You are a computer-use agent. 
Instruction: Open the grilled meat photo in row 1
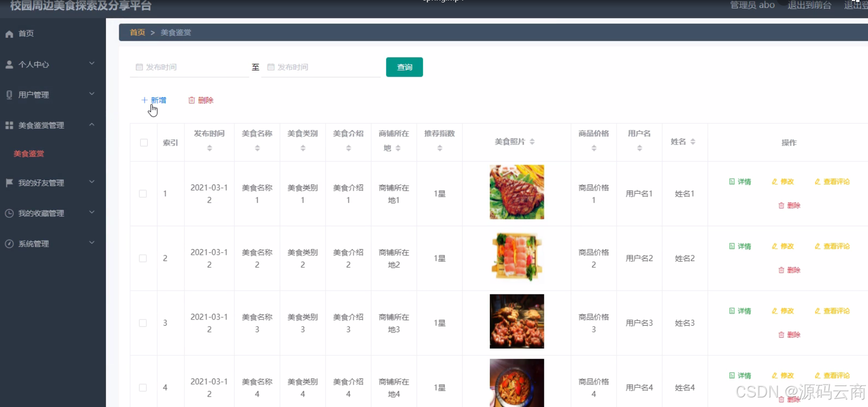(x=517, y=192)
